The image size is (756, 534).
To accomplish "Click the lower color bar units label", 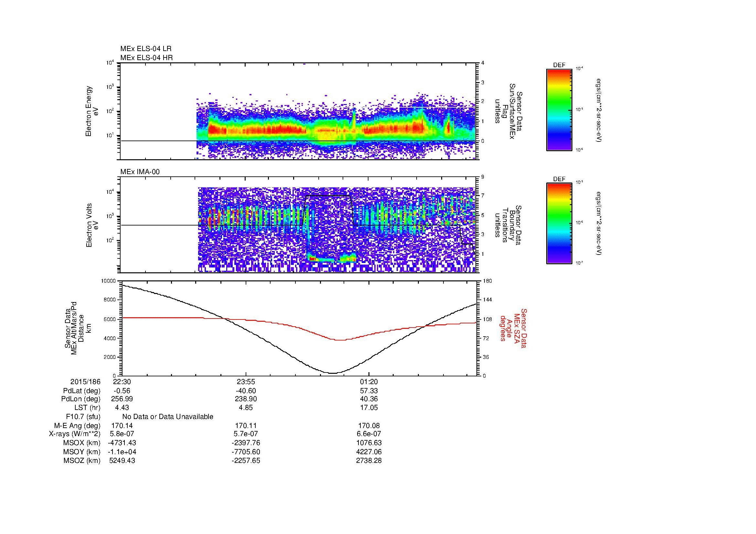I will click(599, 224).
